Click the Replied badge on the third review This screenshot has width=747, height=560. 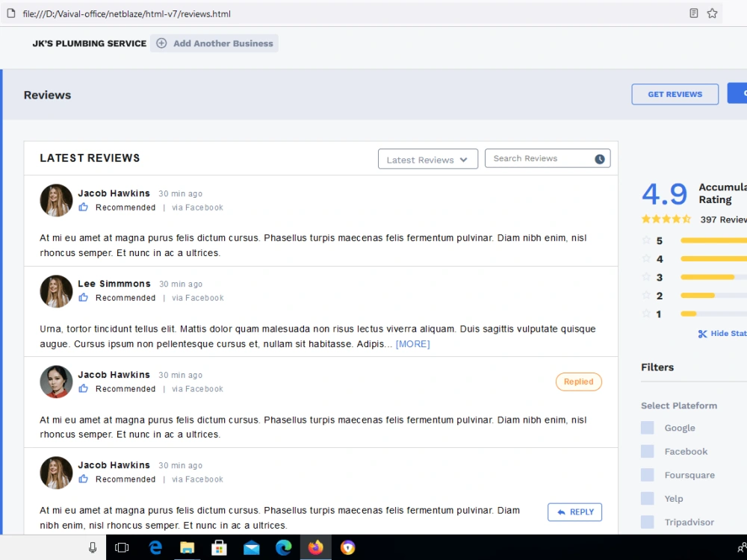coord(578,382)
